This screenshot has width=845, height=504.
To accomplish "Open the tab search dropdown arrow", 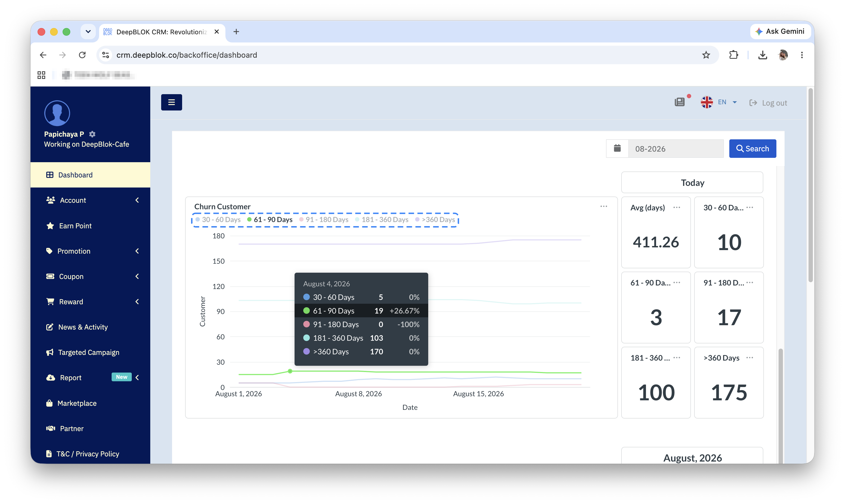I will [88, 32].
